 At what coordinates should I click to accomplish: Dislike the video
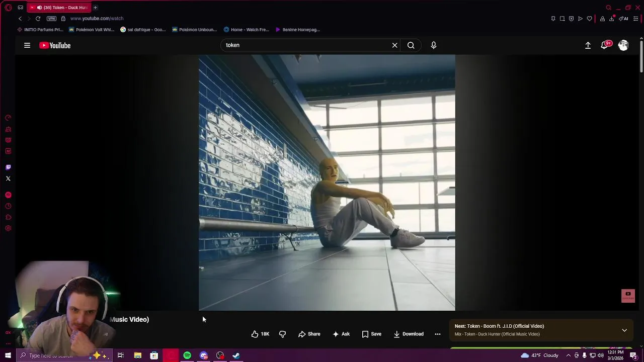tap(282, 334)
